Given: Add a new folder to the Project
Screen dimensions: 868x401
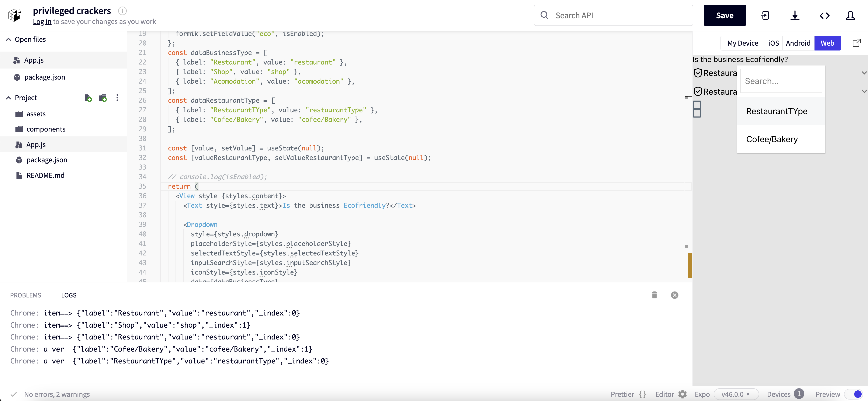Looking at the screenshot, I should click(103, 98).
